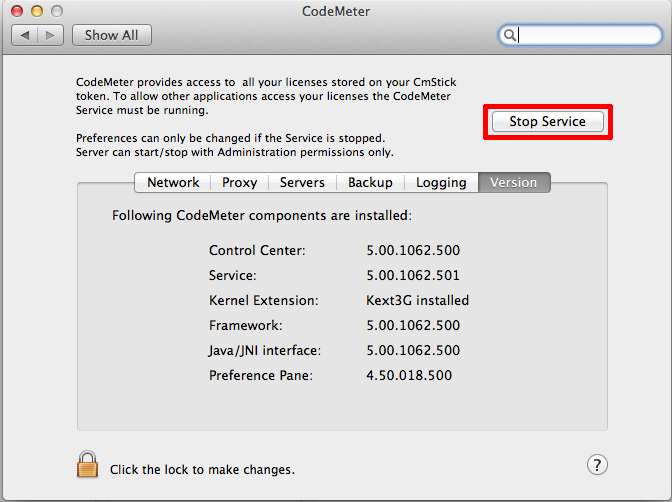Minimize window with the yellow button
Viewport: 672px width, 502px height.
pos(37,11)
